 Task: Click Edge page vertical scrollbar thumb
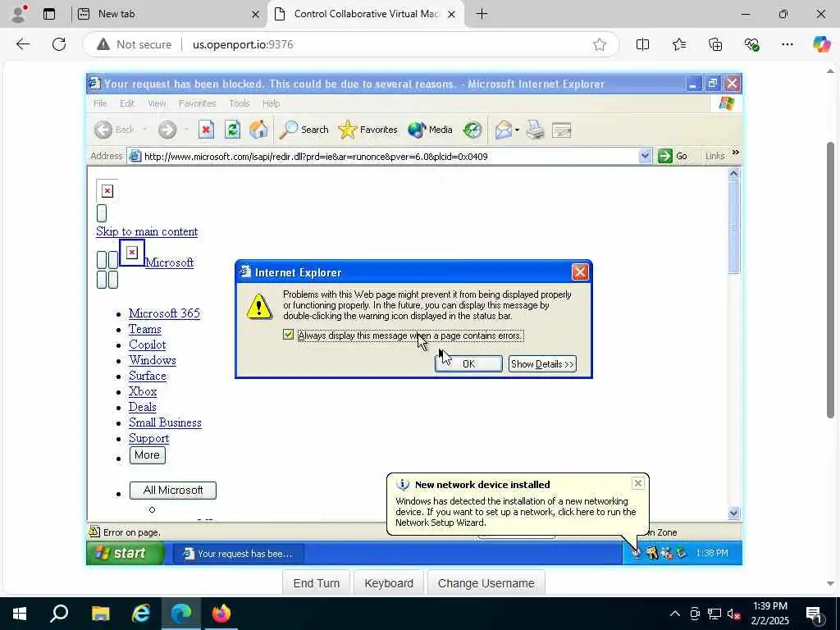pyautogui.click(x=830, y=280)
